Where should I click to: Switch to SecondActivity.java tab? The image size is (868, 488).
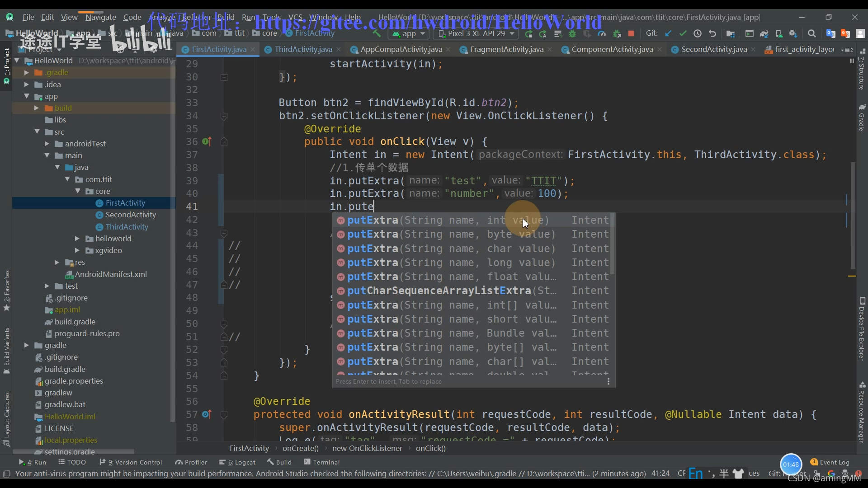click(x=714, y=49)
